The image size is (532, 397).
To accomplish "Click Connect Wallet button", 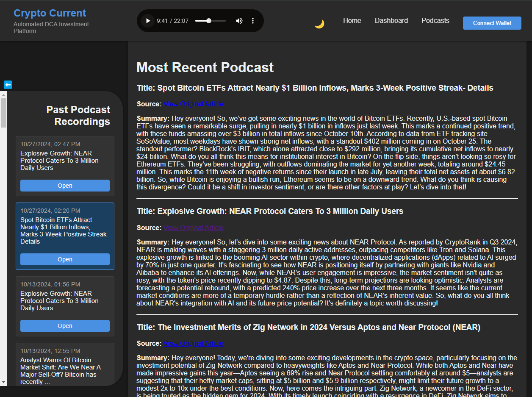I will pos(492,23).
